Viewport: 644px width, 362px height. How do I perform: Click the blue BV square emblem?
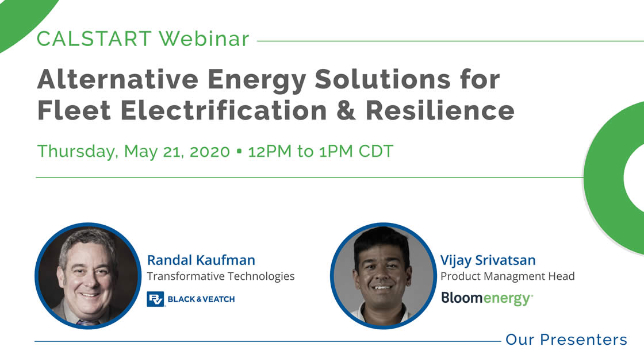coord(155,299)
